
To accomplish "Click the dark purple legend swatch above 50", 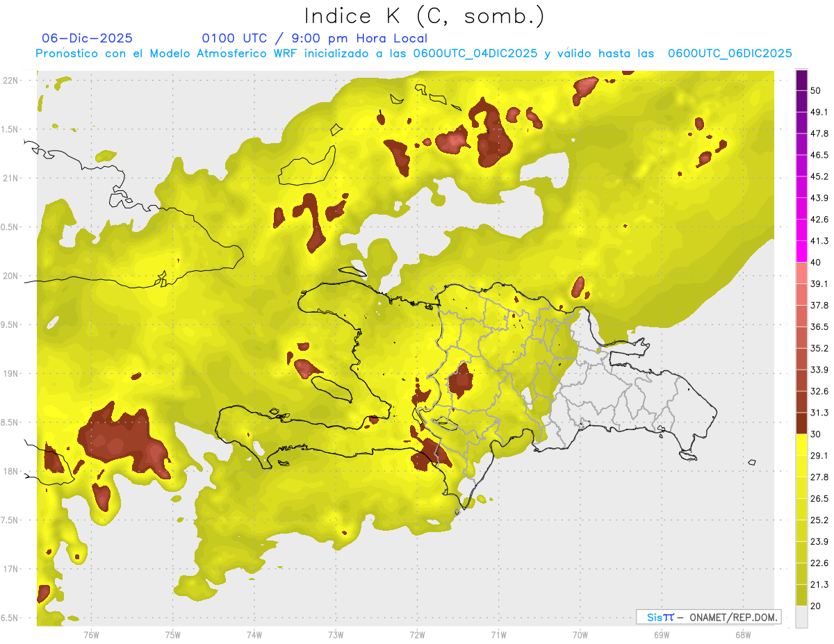I will 802,81.
